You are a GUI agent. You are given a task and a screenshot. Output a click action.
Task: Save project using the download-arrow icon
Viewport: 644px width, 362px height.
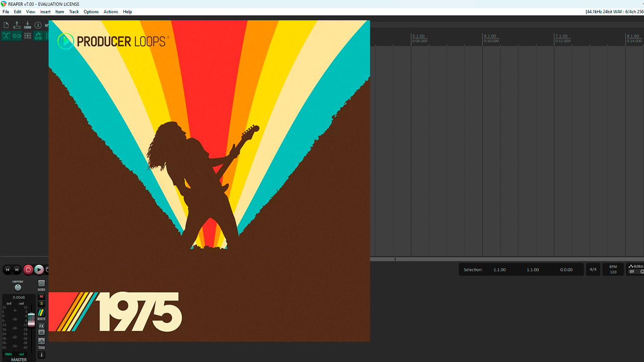[x=27, y=25]
